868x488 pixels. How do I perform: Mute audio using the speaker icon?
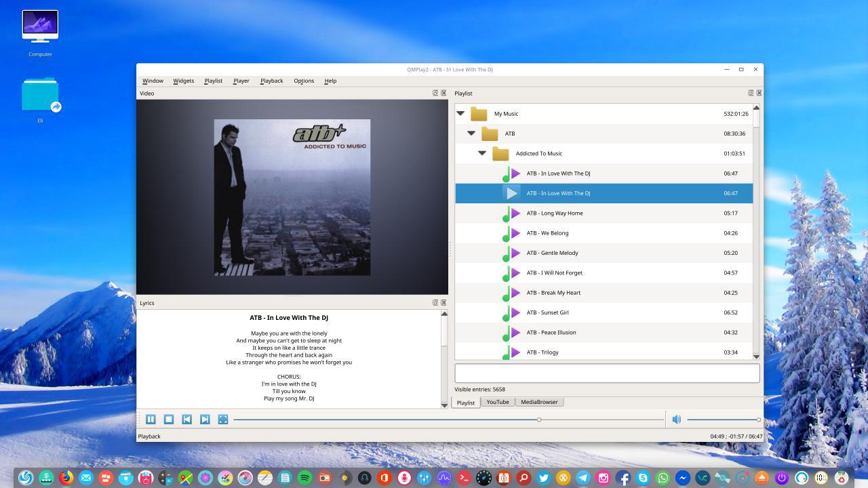pos(676,420)
